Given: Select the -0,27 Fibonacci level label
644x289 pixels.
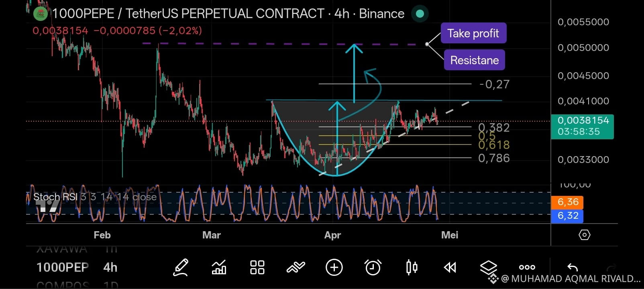Looking at the screenshot, I should 494,84.
